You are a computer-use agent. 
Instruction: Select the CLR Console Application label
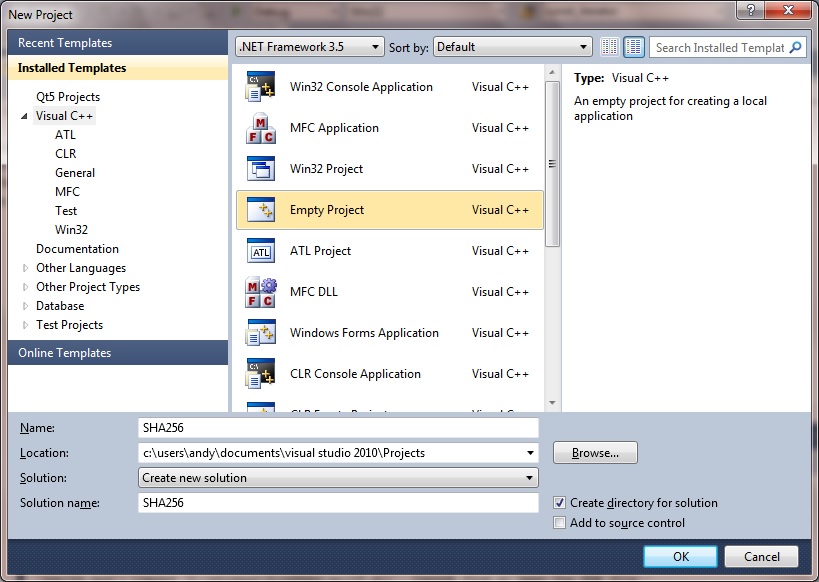click(355, 374)
